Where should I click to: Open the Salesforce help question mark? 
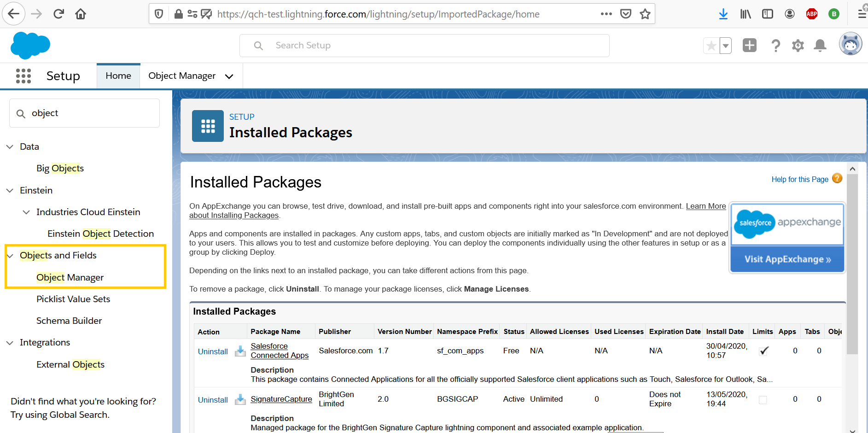pos(775,46)
